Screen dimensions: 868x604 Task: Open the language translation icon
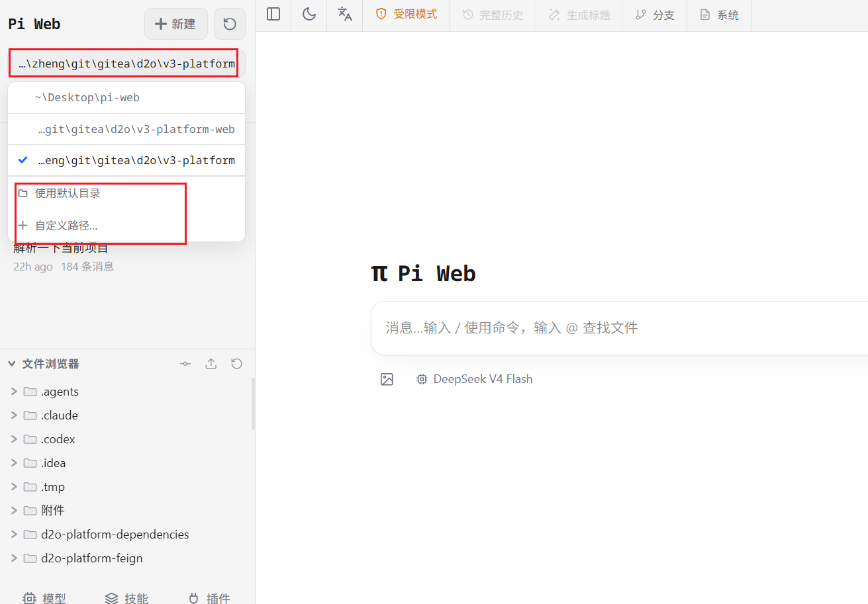pos(345,15)
